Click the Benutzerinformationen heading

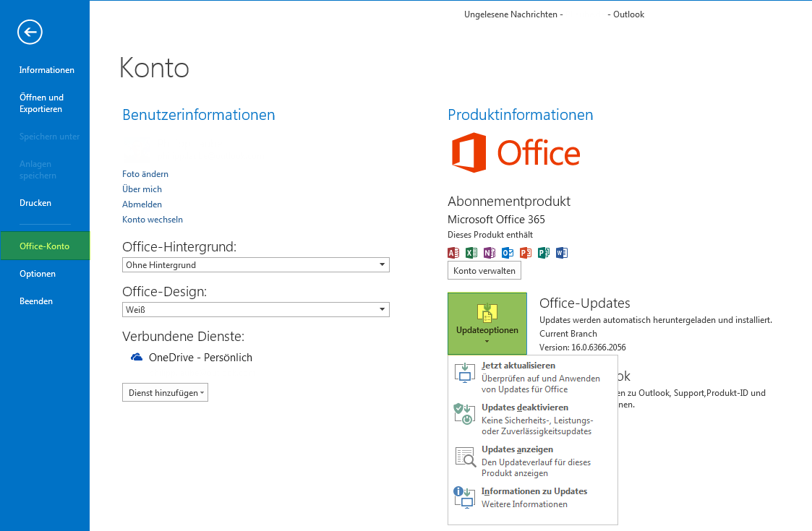click(x=198, y=115)
